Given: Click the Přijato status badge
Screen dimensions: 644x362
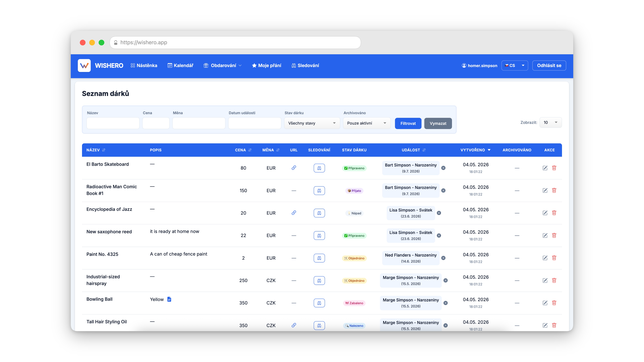Looking at the screenshot, I should 354,191.
